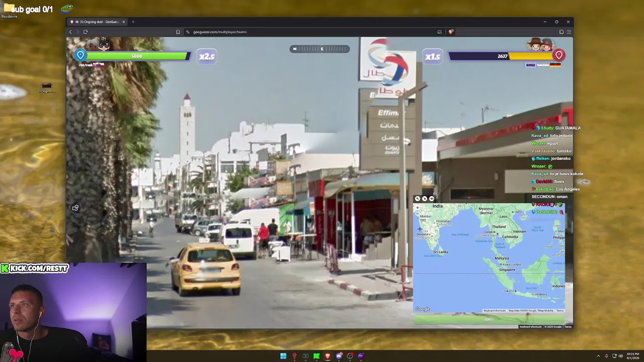Open a new browser tab

tap(133, 22)
